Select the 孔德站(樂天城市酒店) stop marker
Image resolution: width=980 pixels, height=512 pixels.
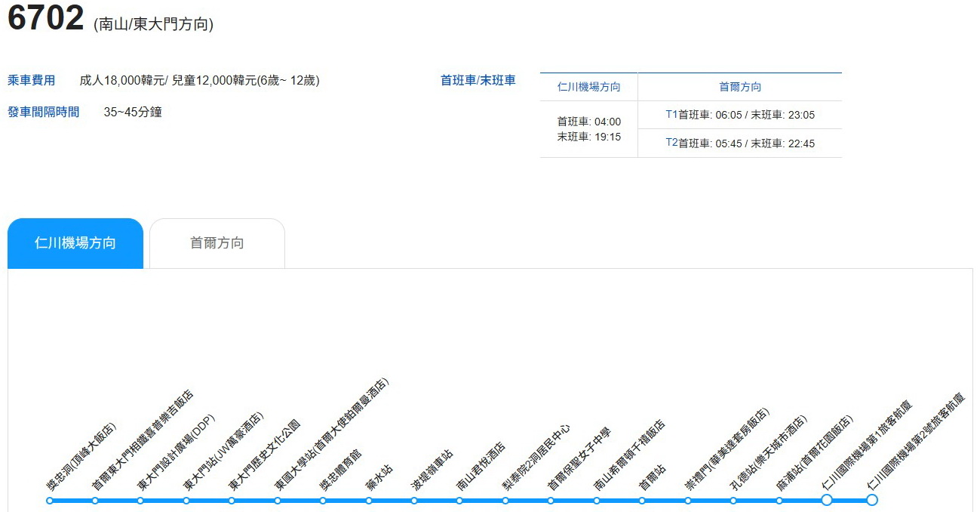coord(733,500)
